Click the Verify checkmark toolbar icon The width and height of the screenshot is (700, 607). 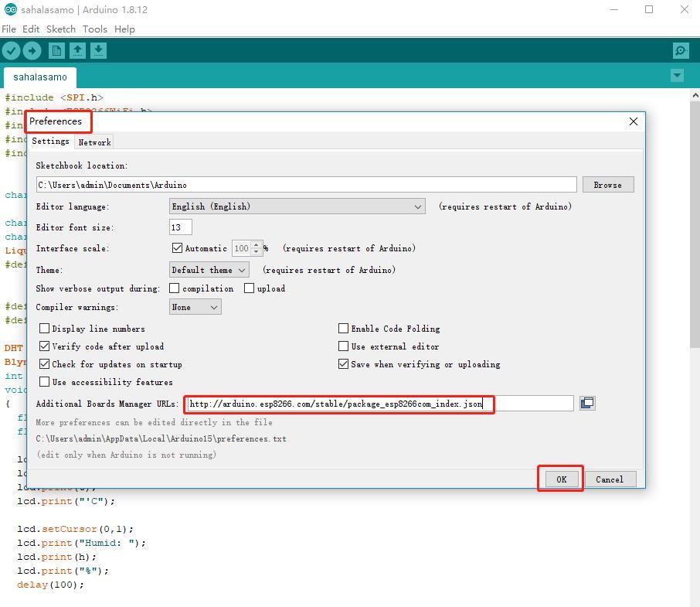(x=11, y=50)
